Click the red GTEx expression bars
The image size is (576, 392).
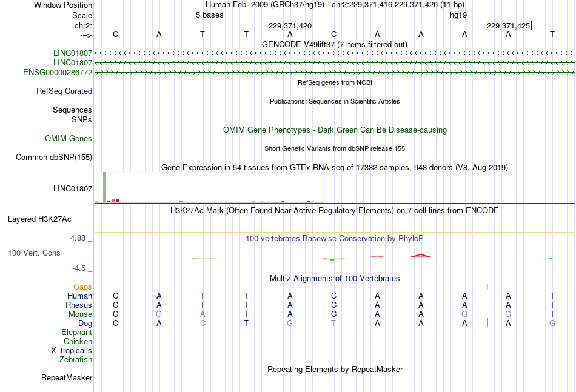(x=115, y=201)
